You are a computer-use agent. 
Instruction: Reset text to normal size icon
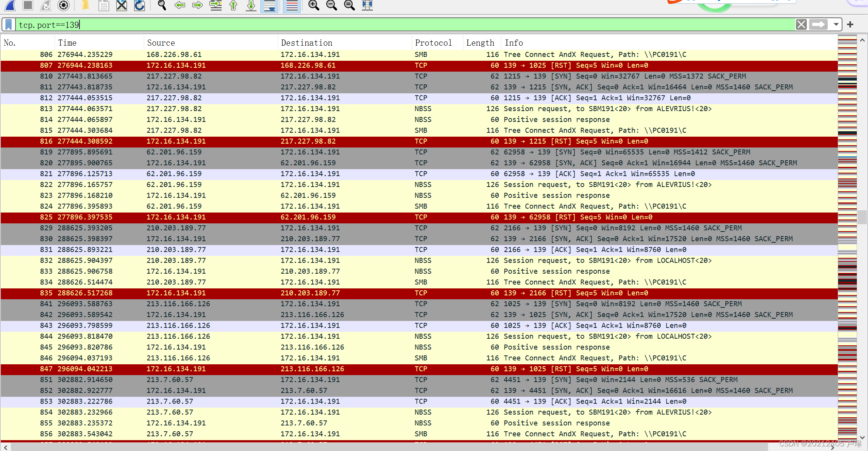(349, 5)
